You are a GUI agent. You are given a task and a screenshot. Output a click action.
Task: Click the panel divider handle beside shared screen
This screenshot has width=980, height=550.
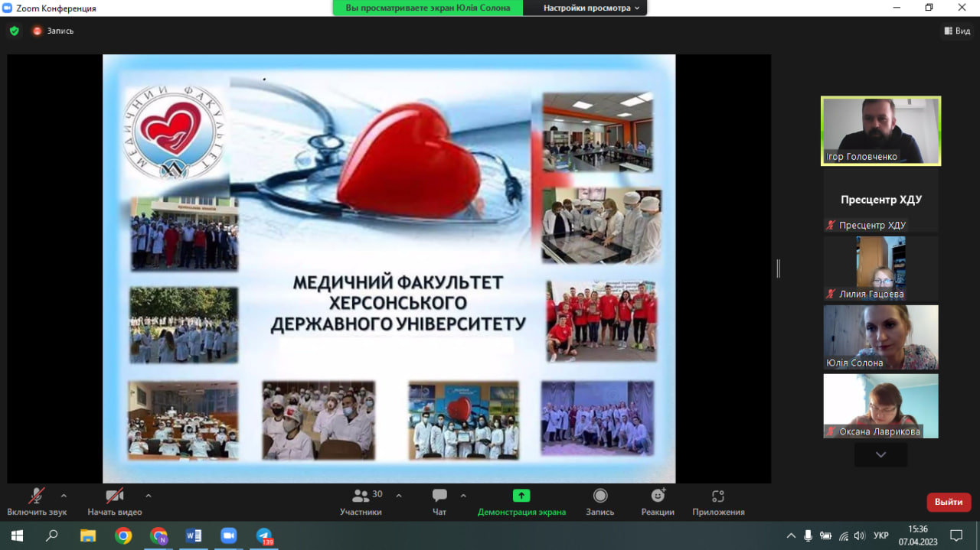pyautogui.click(x=778, y=268)
